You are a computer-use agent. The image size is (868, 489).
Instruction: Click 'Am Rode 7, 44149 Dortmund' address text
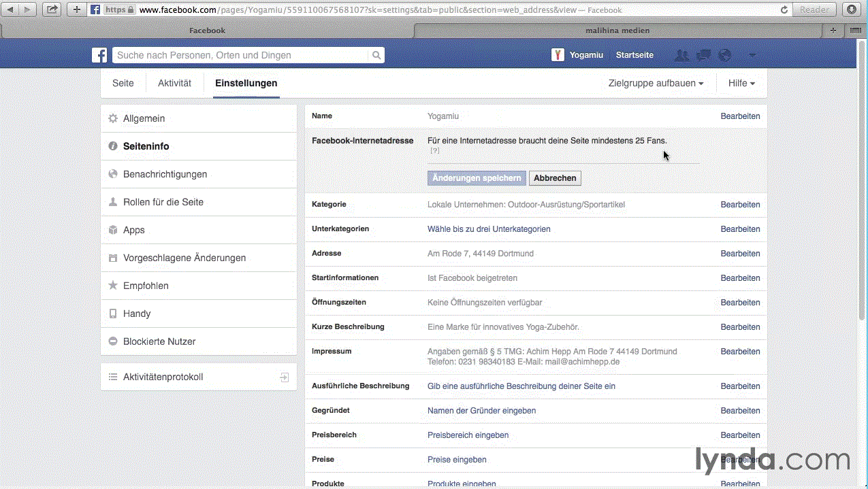(481, 254)
